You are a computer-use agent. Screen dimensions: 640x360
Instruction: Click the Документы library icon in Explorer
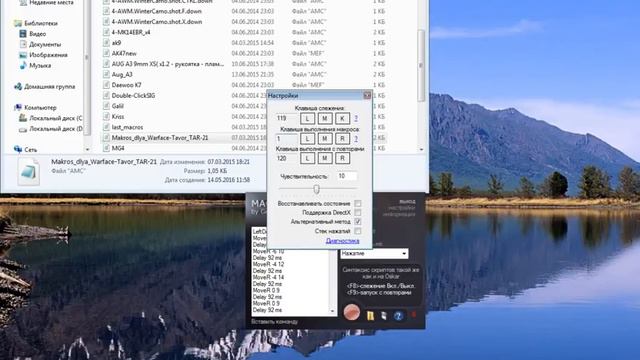[23, 44]
